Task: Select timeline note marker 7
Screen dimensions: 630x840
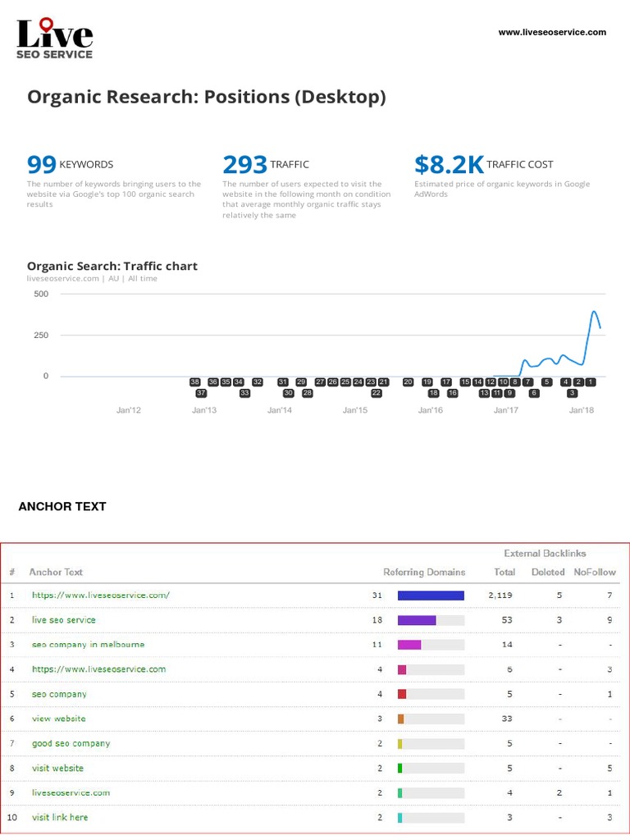Action: point(527,382)
